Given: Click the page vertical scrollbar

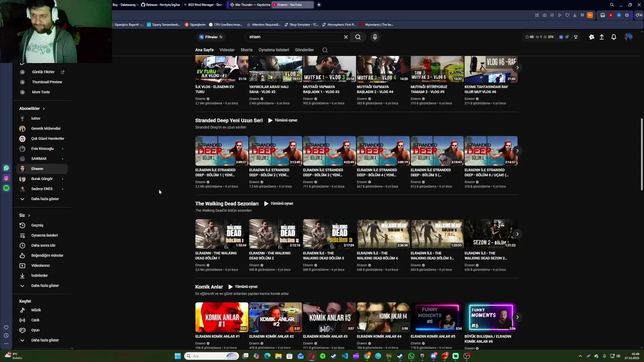Looking at the screenshot, I should 641,155.
